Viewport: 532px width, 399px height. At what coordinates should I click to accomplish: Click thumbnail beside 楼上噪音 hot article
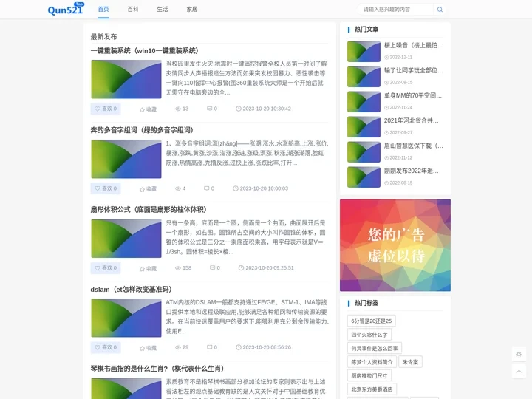click(x=364, y=51)
